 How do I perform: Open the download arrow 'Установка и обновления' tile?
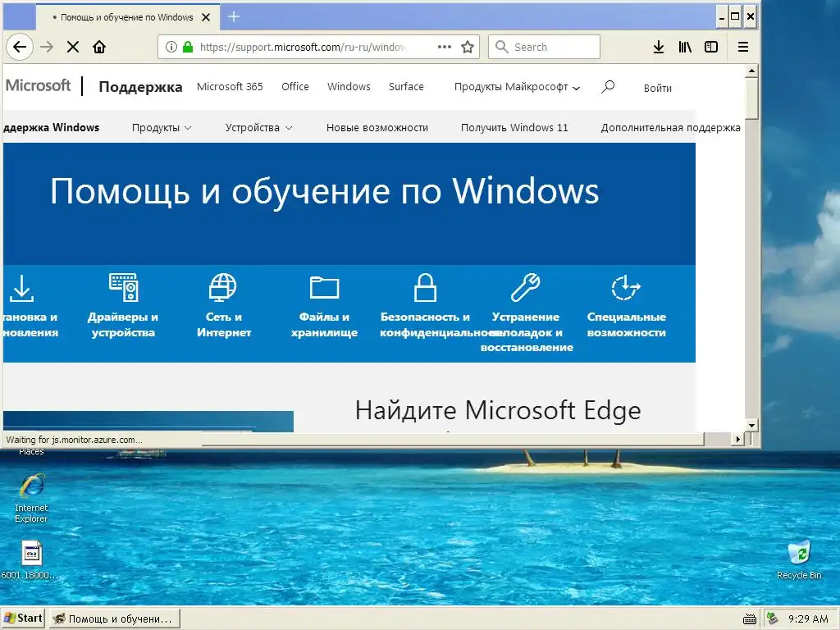point(22,289)
